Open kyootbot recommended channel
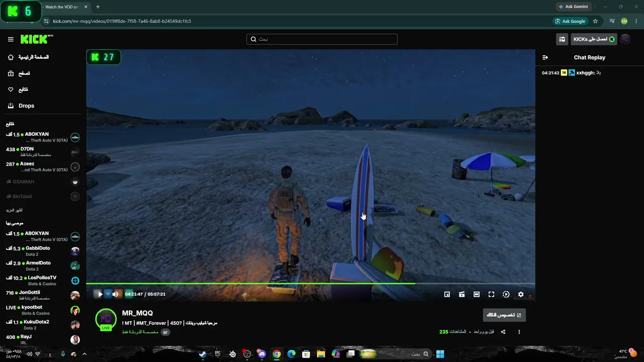Screen dimensions: 644x362 coord(43,310)
